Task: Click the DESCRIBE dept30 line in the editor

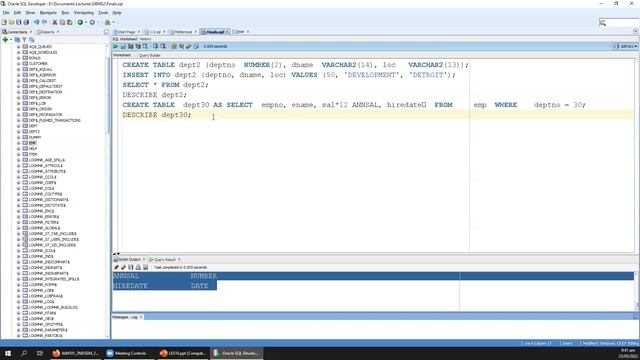Action: point(157,115)
